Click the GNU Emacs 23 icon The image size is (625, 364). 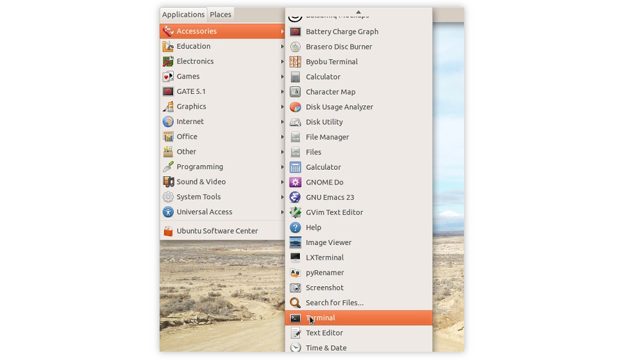pos(295,197)
